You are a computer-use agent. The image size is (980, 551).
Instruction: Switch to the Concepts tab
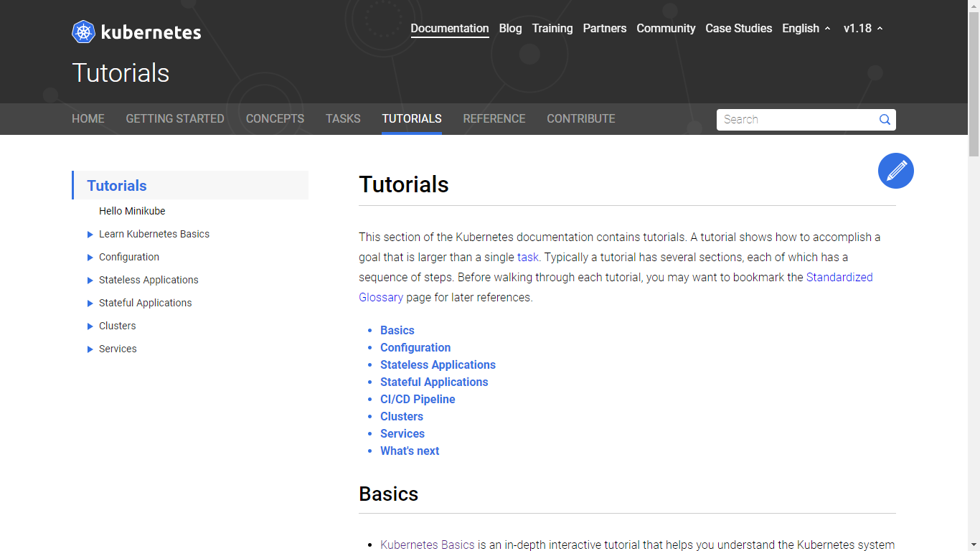tap(275, 119)
